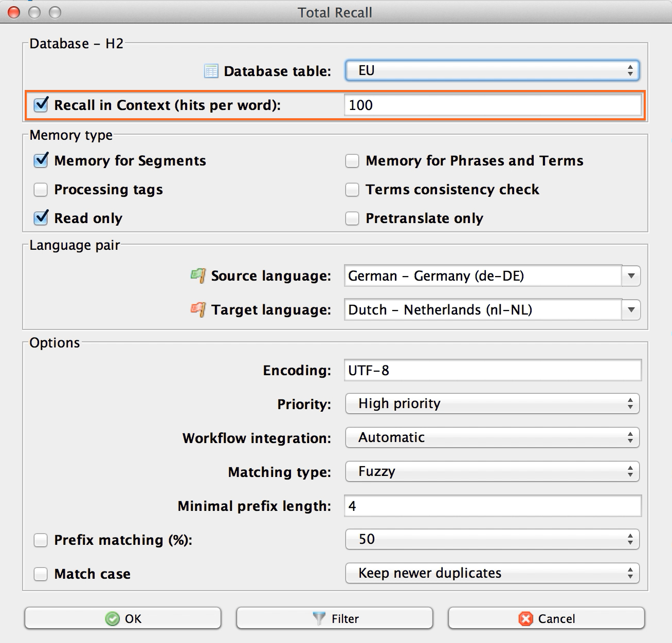
Task: Click the Minimal prefix length field
Action: click(492, 506)
